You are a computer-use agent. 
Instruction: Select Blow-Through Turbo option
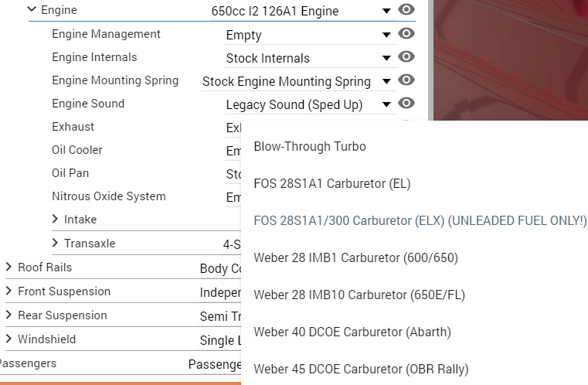414,146
